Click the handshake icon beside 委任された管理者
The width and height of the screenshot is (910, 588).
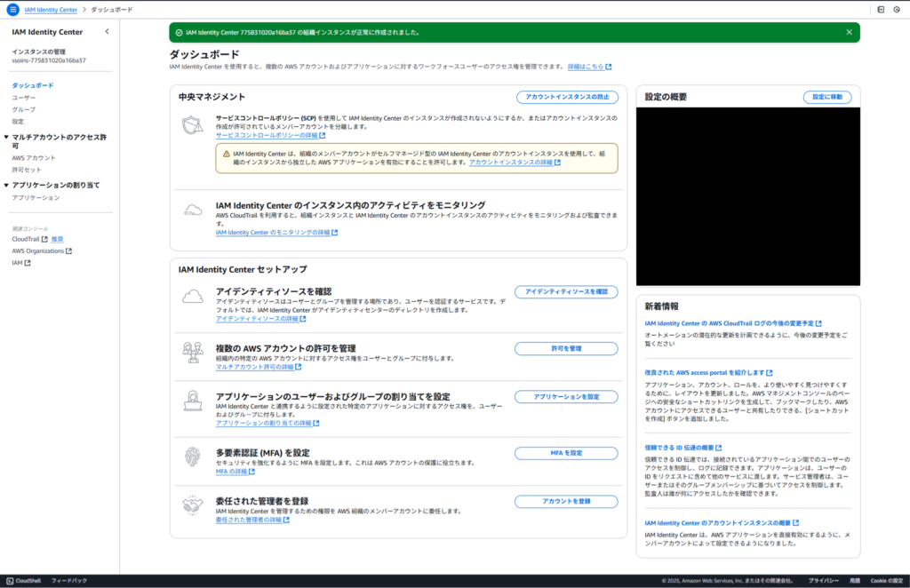[x=193, y=505]
